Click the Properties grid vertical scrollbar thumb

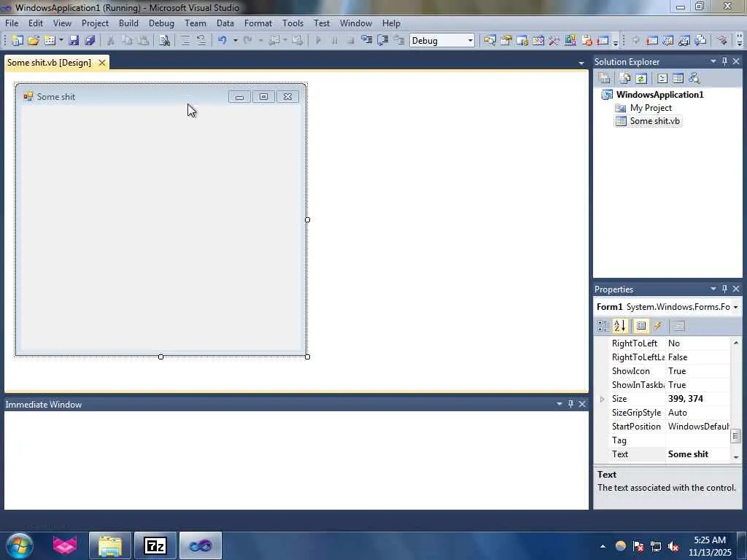coord(736,436)
